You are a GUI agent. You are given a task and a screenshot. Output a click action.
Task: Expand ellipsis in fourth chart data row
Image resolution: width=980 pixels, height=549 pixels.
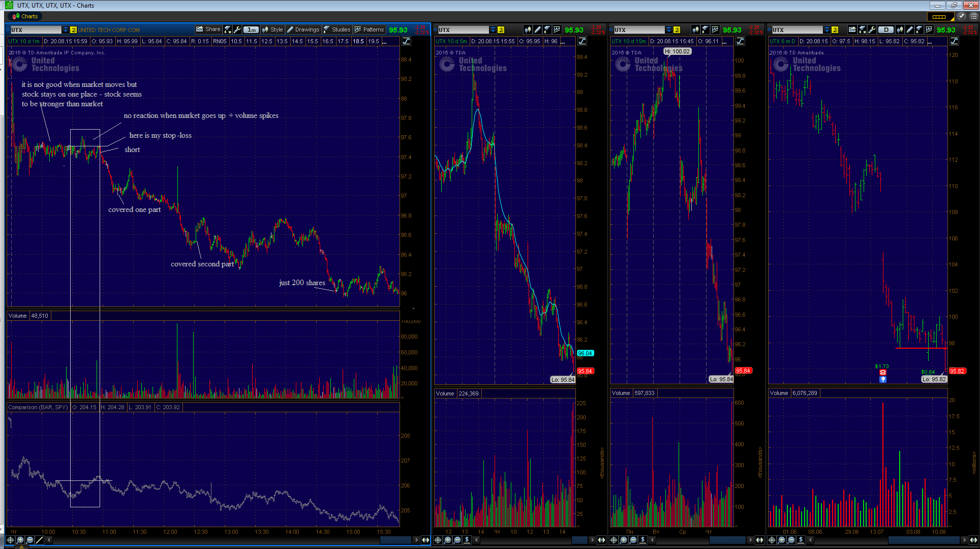929,41
